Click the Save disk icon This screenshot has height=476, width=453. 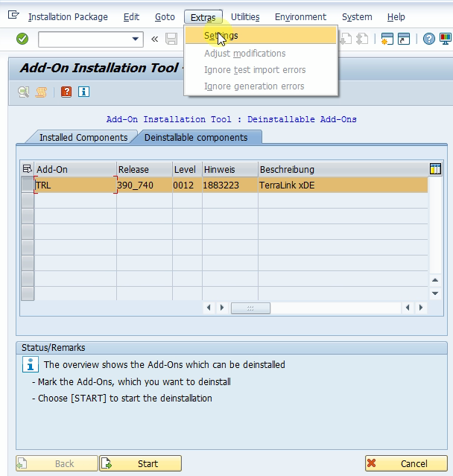point(172,39)
